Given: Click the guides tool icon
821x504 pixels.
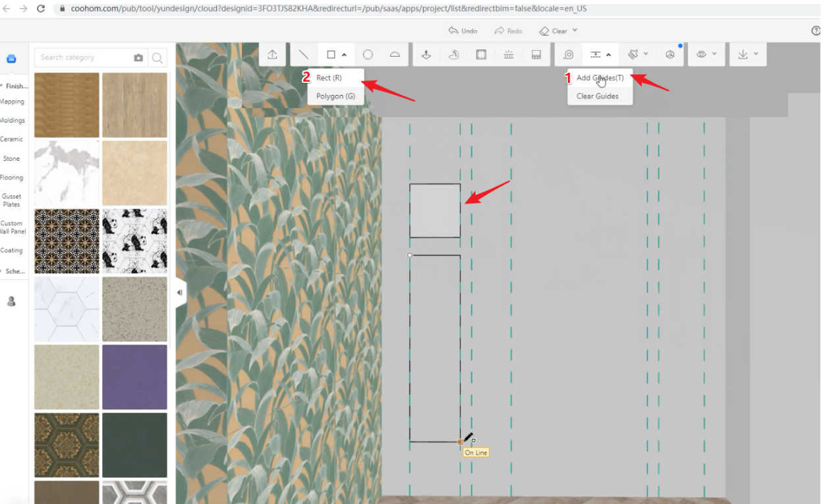Looking at the screenshot, I should 596,55.
